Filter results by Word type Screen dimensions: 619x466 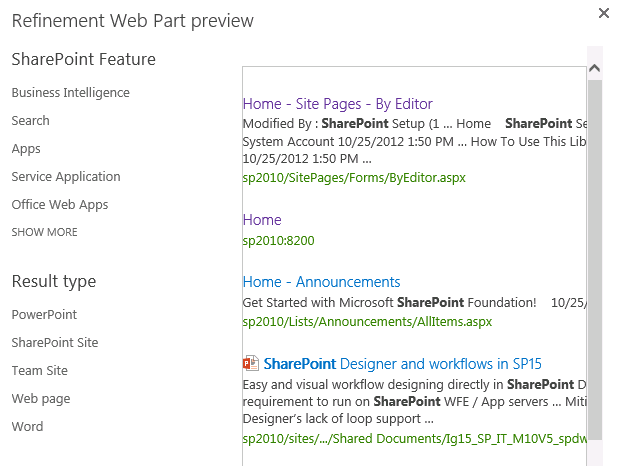pos(27,427)
